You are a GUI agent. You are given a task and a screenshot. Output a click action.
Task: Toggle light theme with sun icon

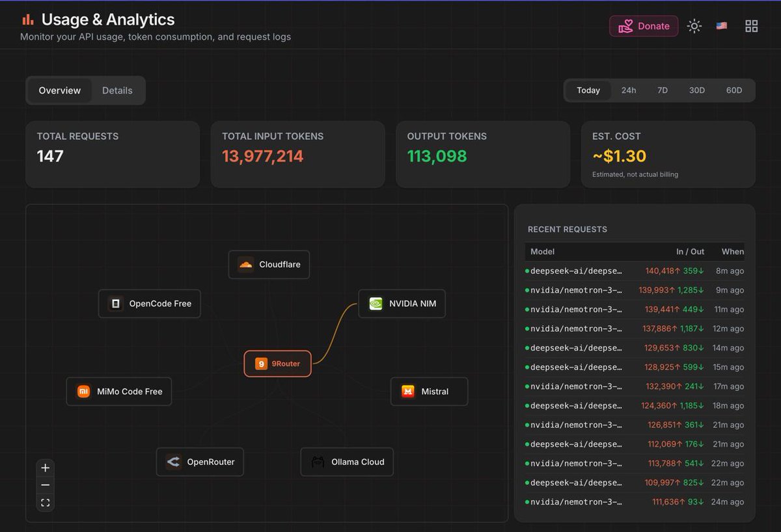click(694, 26)
